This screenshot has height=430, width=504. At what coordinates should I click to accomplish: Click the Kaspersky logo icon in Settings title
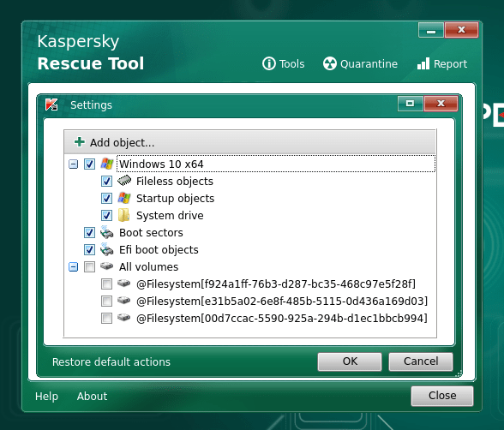tap(51, 105)
